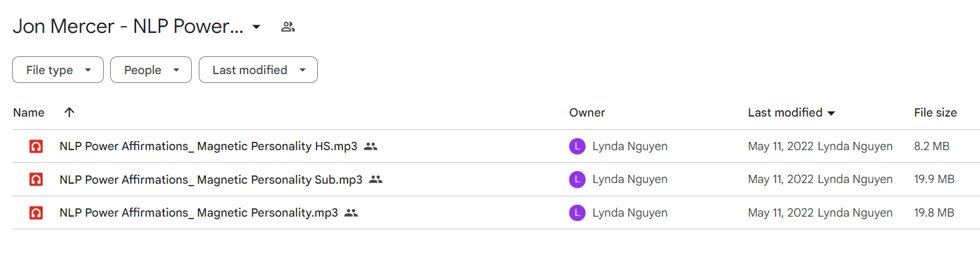This screenshot has width=980, height=280.
Task: Open the People filter dropdown
Action: pos(151,70)
